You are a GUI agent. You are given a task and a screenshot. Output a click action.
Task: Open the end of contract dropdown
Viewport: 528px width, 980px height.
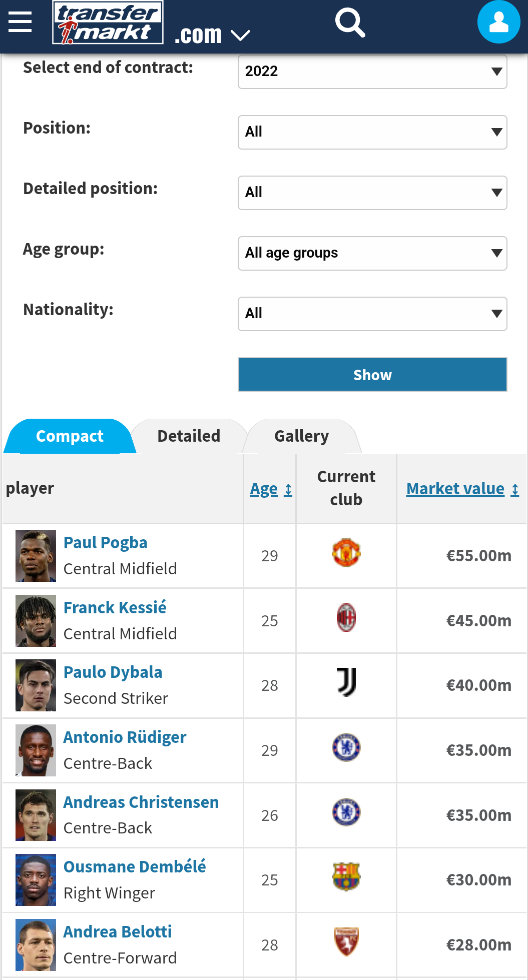click(372, 72)
